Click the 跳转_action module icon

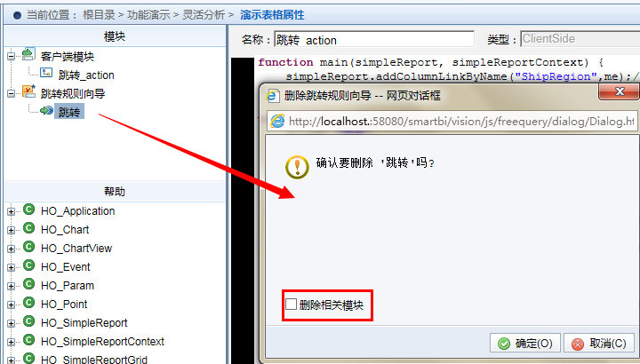coord(45,74)
